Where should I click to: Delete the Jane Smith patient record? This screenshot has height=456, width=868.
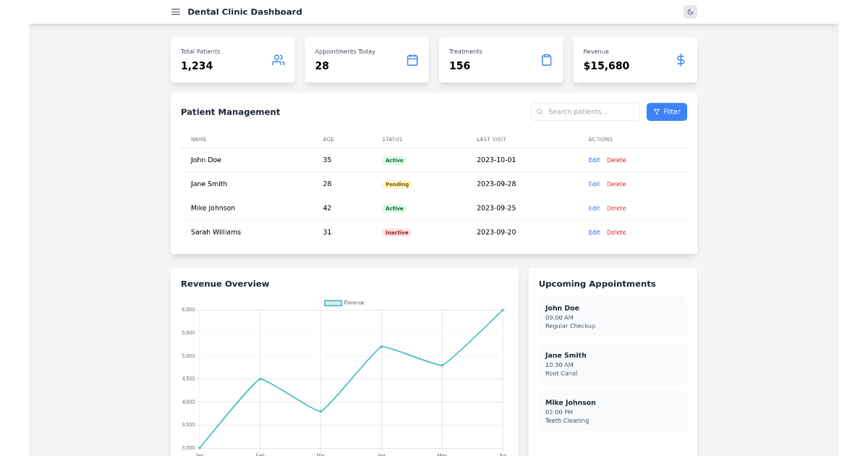point(616,184)
